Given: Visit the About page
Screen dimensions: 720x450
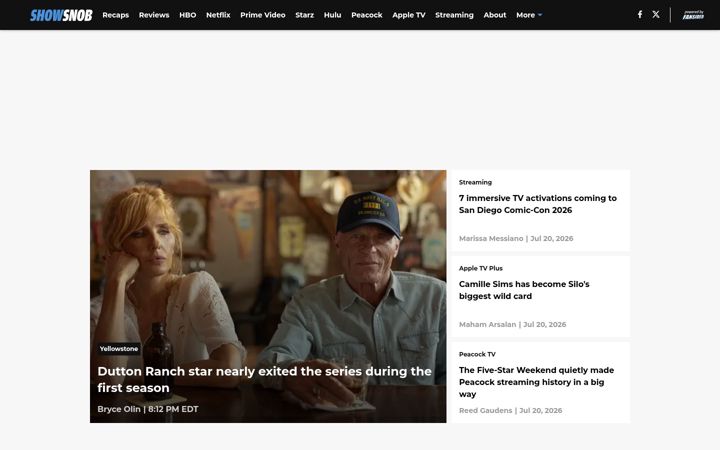Looking at the screenshot, I should tap(495, 15).
